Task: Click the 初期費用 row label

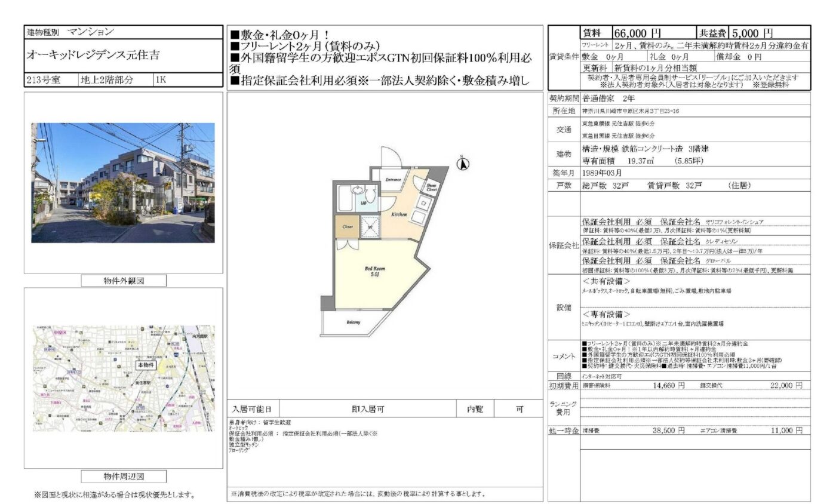Action: [x=563, y=386]
